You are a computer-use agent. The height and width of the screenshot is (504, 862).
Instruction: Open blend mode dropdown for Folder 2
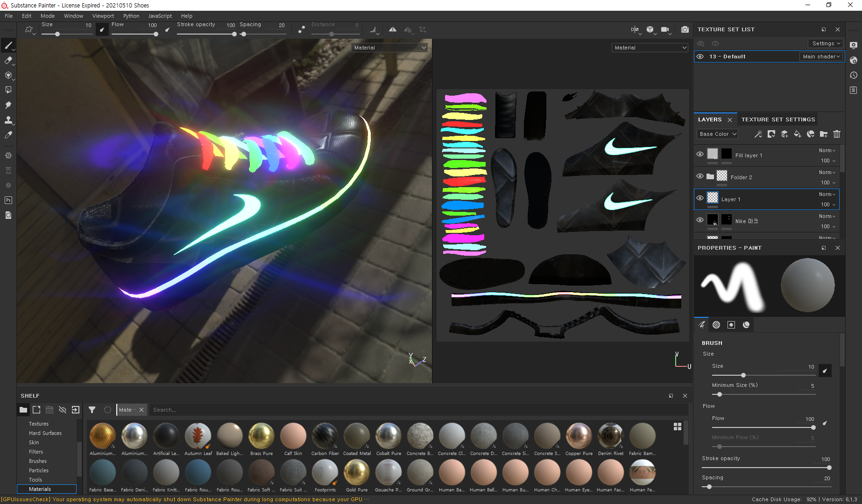(827, 172)
